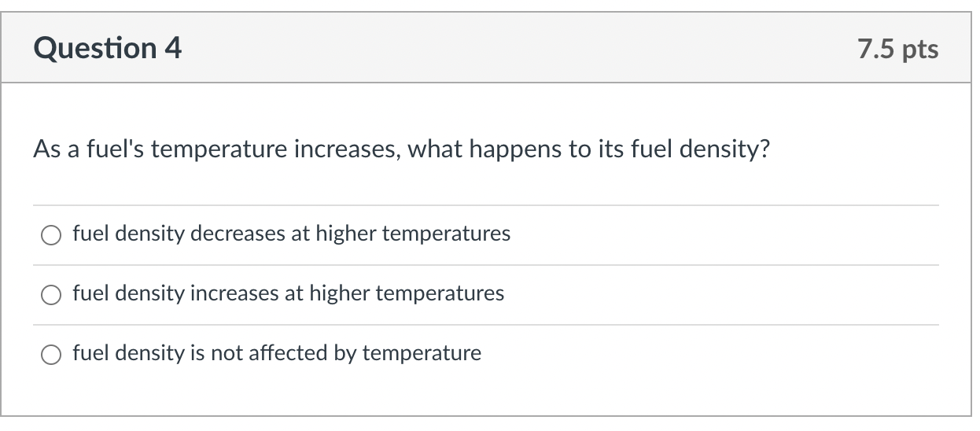Click the question prompt about fuel's temperature
The height and width of the screenshot is (431, 980).
[x=401, y=149]
